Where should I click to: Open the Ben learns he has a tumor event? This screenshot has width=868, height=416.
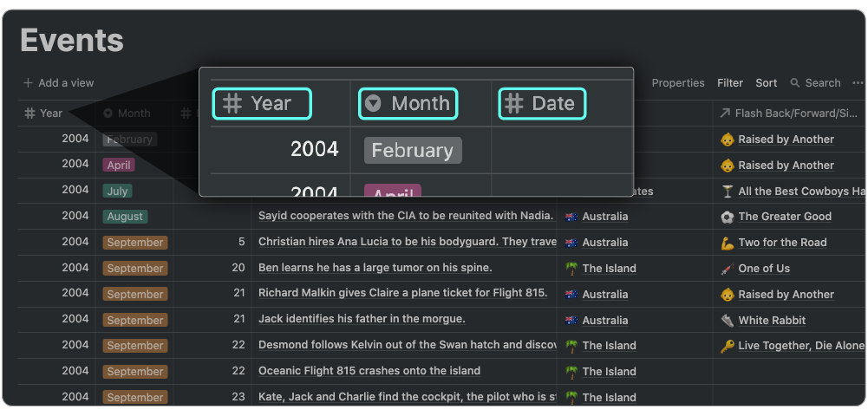[x=375, y=269]
